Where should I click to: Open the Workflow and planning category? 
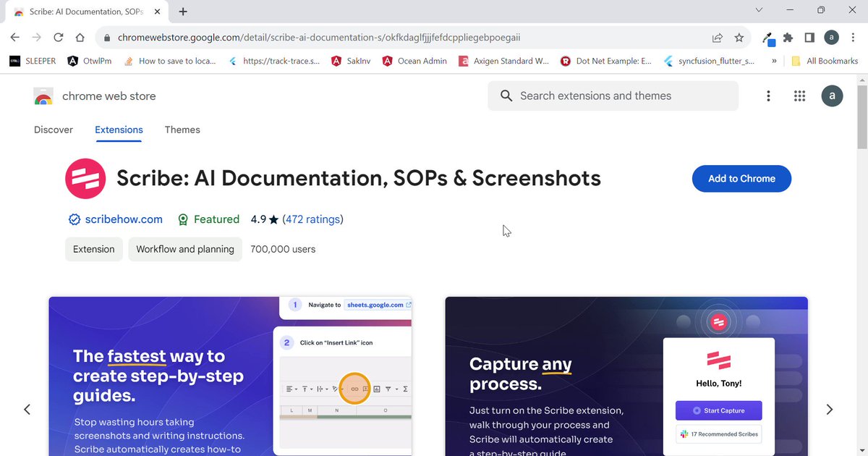point(185,249)
